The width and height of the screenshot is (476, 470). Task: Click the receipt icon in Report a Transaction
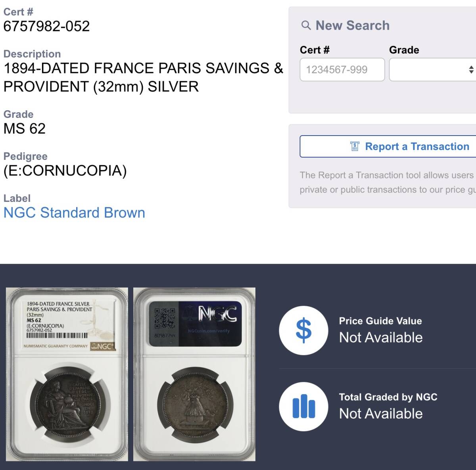355,146
